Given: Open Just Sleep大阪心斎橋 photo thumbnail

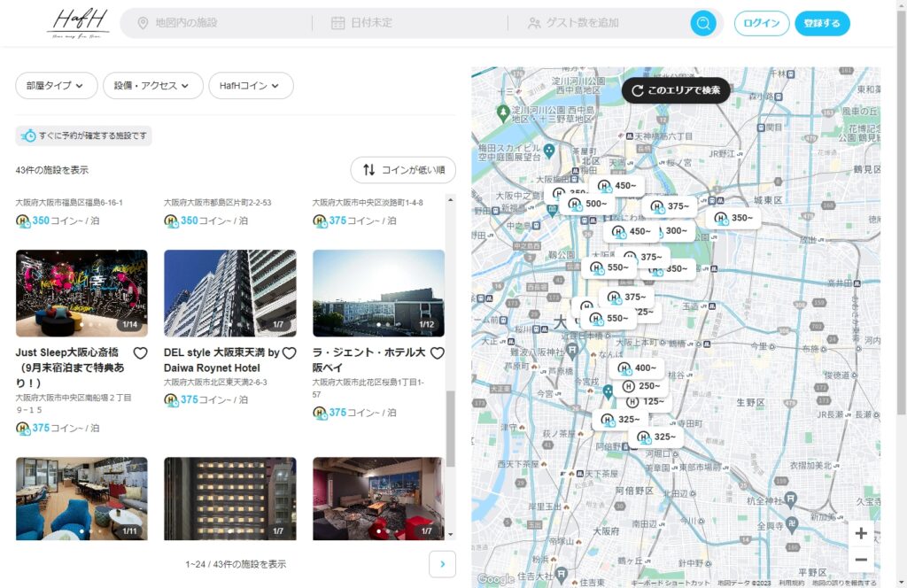Looking at the screenshot, I should point(81,293).
